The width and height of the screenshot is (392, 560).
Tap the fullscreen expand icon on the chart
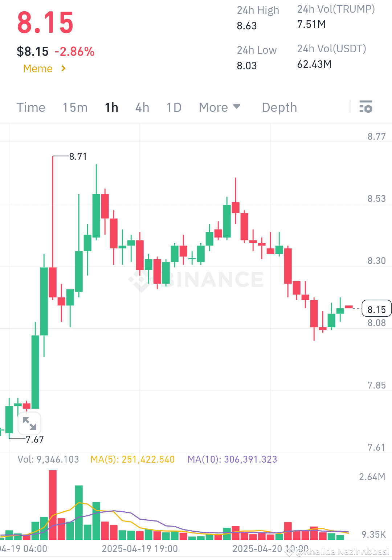(29, 423)
